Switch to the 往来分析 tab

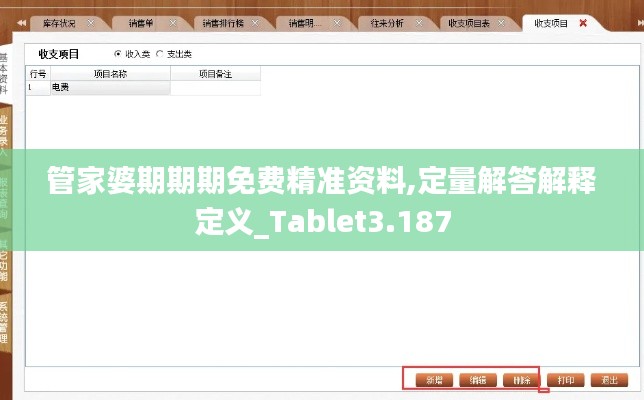pyautogui.click(x=387, y=23)
